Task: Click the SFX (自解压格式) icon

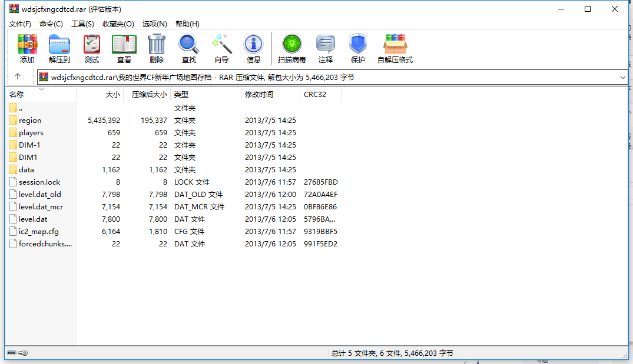Action: [395, 44]
